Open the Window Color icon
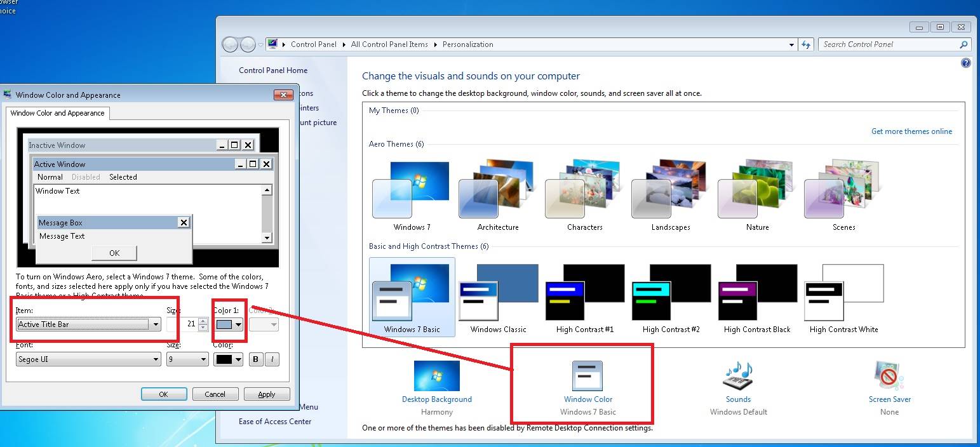Screen dimensions: 980x447 [587, 376]
